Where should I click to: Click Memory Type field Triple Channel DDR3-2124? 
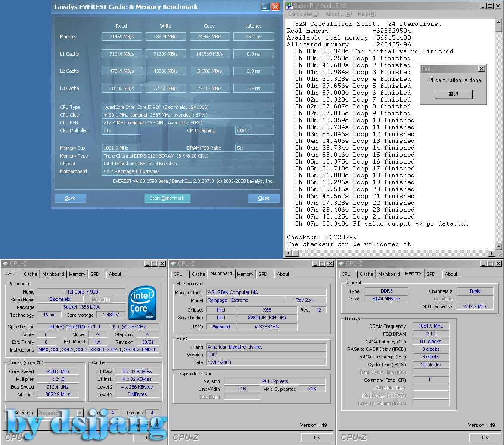(x=188, y=156)
